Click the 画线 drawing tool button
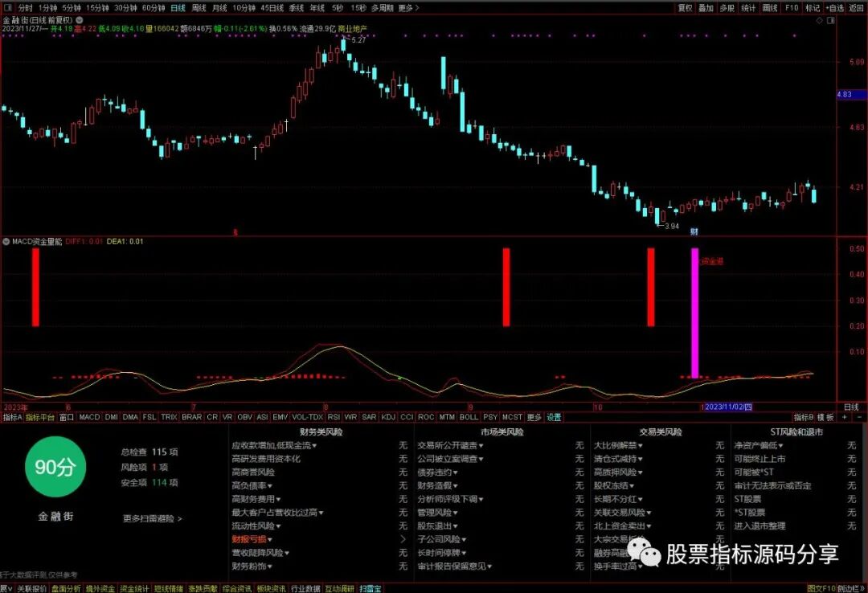The image size is (868, 593). click(770, 8)
